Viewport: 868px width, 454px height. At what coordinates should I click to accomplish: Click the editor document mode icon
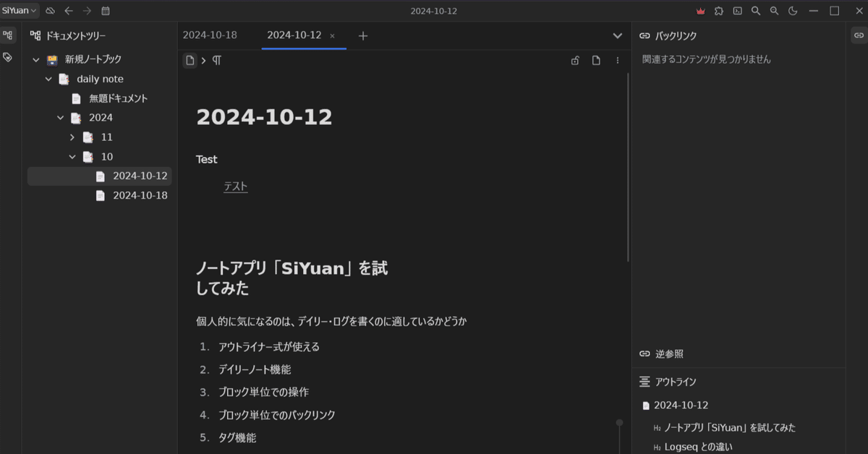596,61
